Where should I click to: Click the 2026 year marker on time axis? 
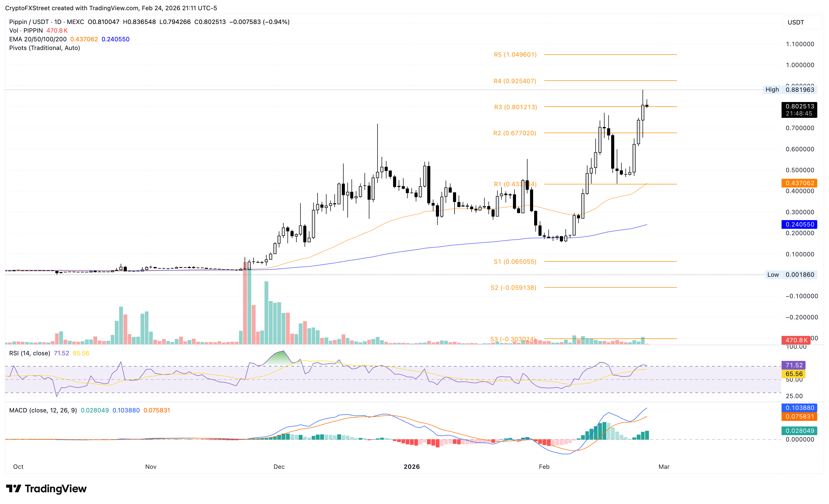click(x=411, y=467)
